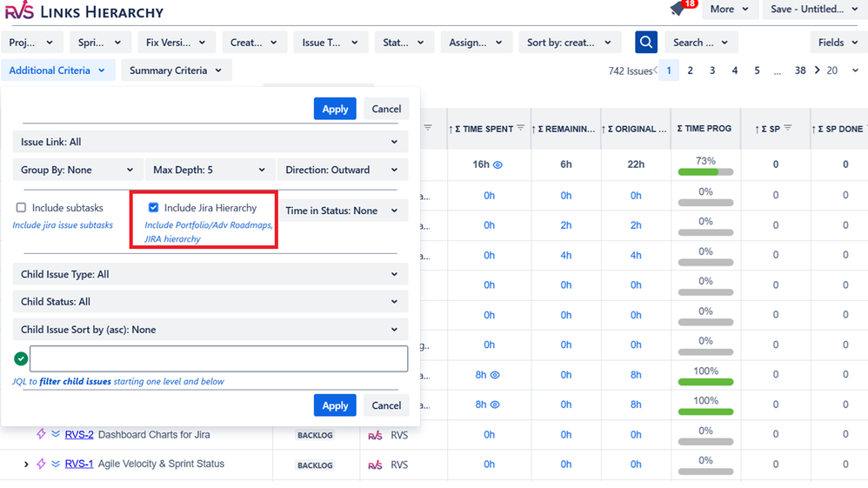Open the Time in Status: None dropdown
The image size is (868, 488).
tap(342, 211)
